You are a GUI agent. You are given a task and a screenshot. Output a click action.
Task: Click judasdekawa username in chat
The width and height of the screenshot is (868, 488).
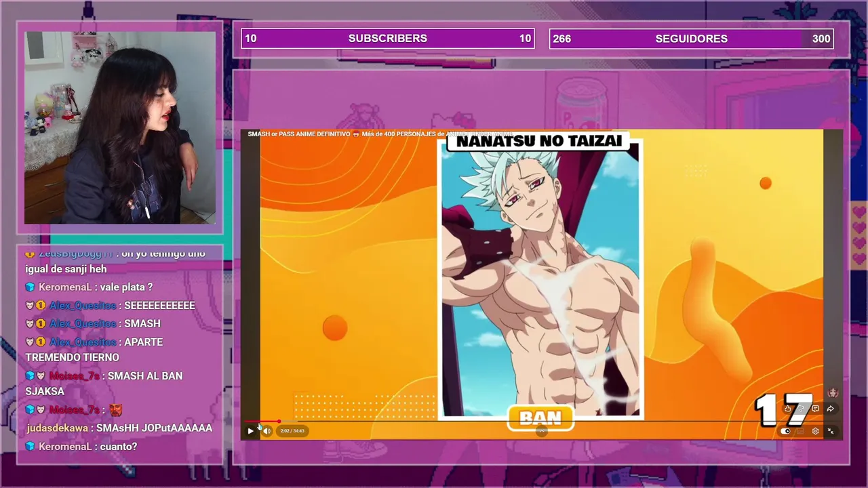point(58,428)
